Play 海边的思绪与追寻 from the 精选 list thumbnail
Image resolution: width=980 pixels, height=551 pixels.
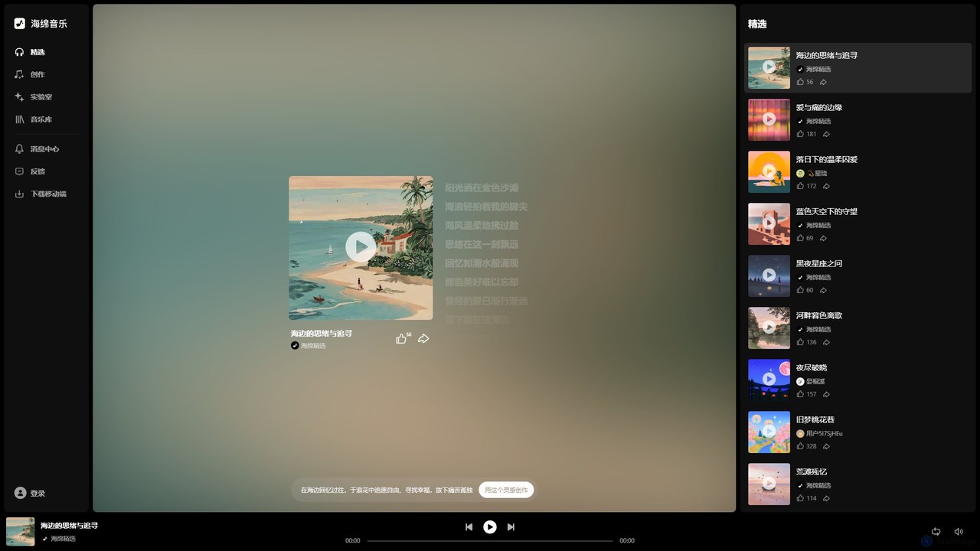click(769, 67)
